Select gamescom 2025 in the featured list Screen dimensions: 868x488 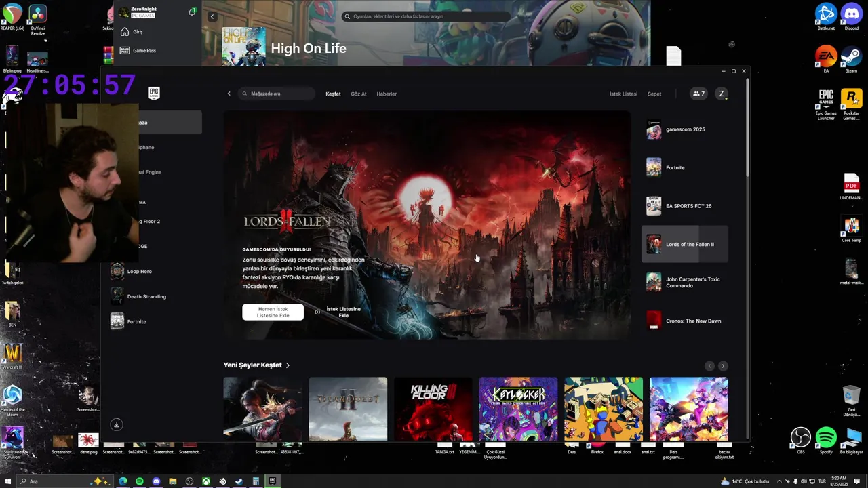[685, 129]
